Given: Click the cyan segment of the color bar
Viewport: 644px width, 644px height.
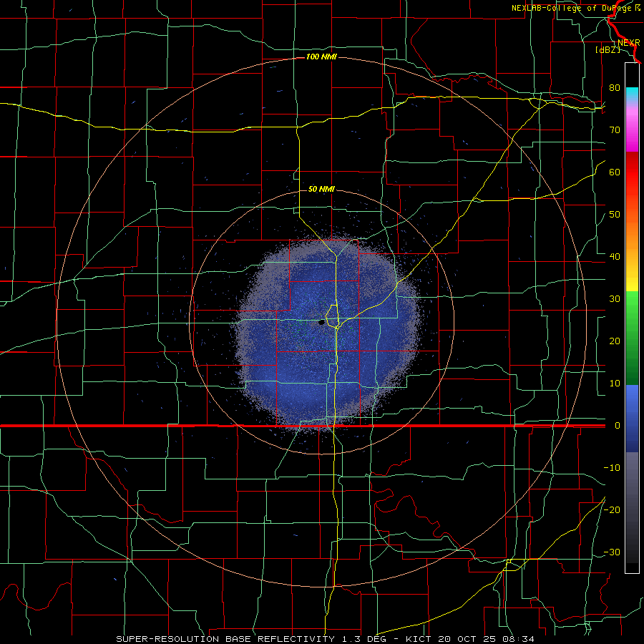Looking at the screenshot, I should tap(632, 94).
